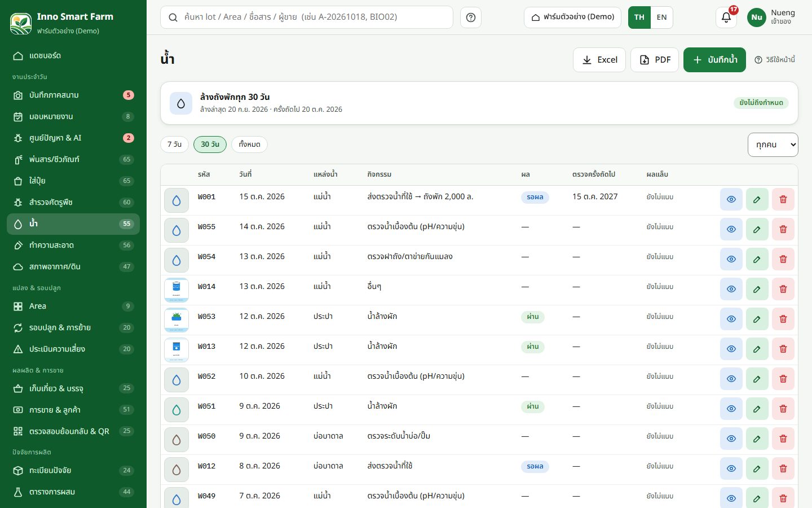Screen dimensions: 812x508
Task: View record W054 with eye icon
Action: (731, 259)
